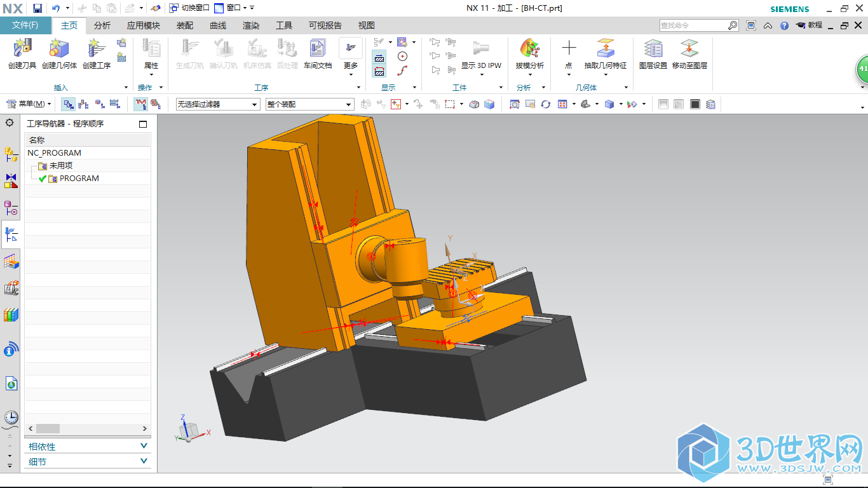Open the Reuse Library books icon
The height and width of the screenshot is (488, 868).
point(11,315)
